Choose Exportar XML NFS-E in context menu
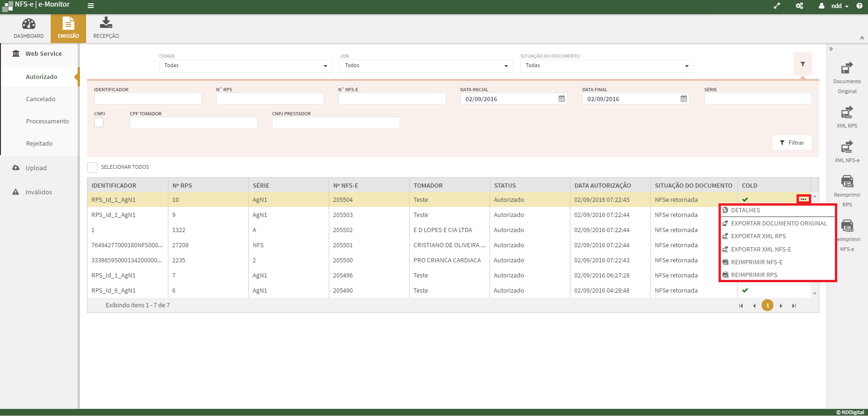 [x=761, y=250]
